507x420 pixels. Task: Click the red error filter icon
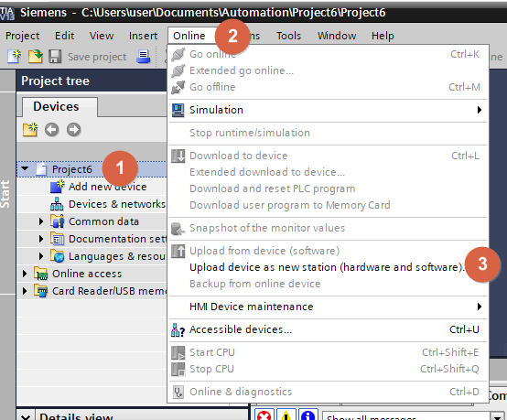[264, 415]
